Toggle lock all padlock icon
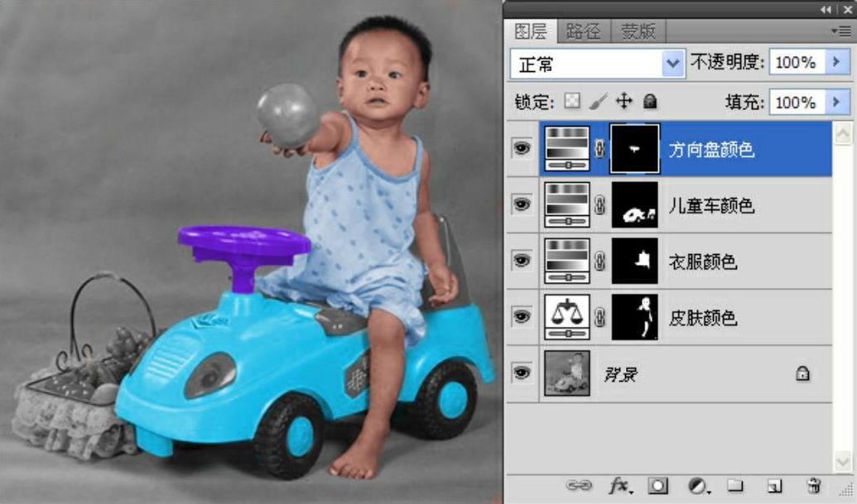 coord(650,101)
